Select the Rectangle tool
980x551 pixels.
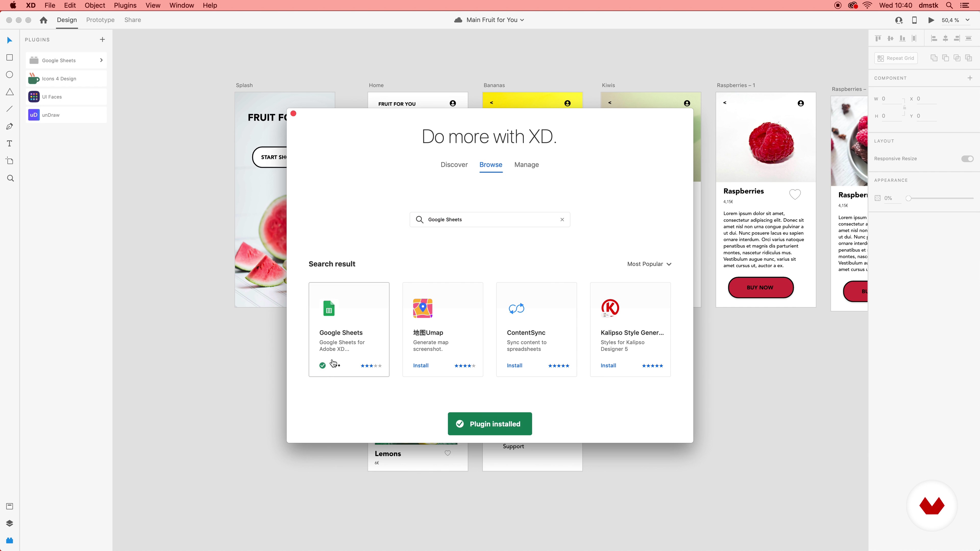tap(9, 57)
